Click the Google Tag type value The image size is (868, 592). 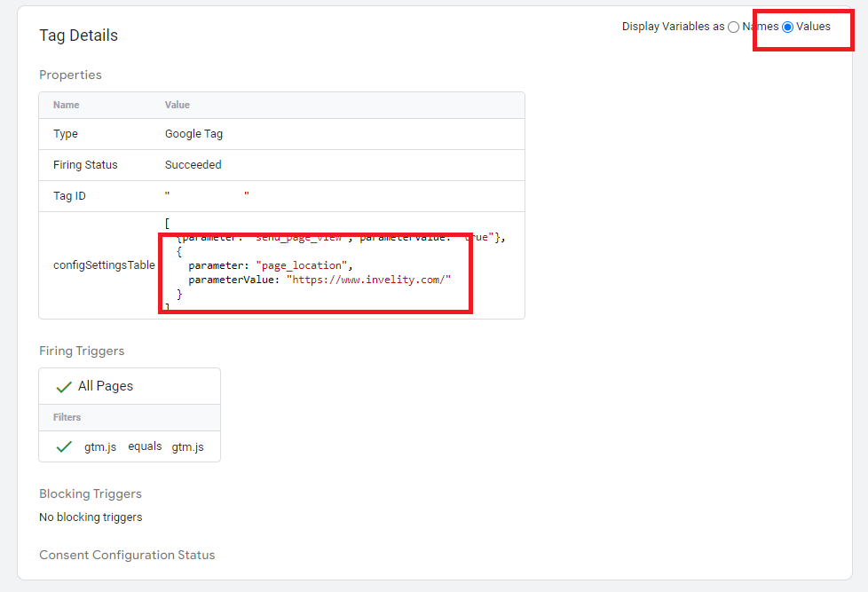coord(193,134)
